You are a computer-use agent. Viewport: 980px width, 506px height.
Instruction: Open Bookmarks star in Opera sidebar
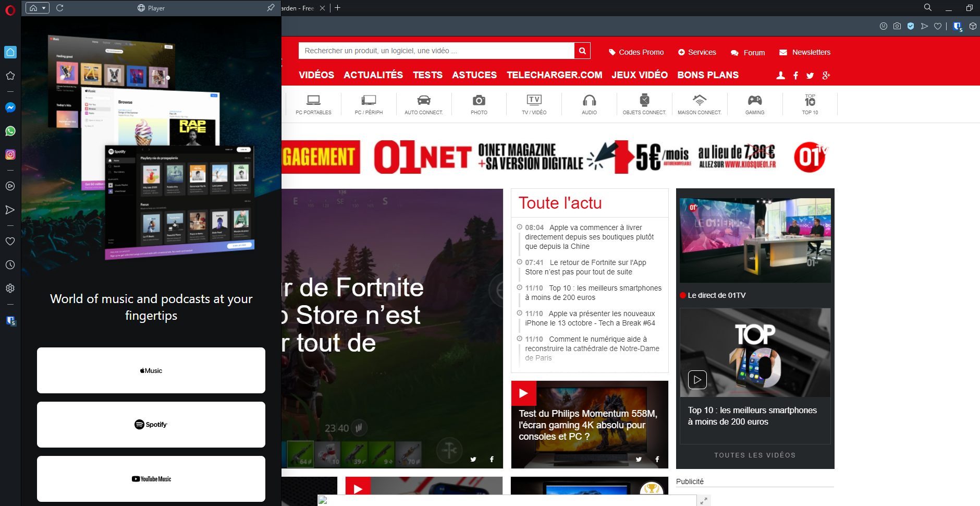(x=10, y=76)
